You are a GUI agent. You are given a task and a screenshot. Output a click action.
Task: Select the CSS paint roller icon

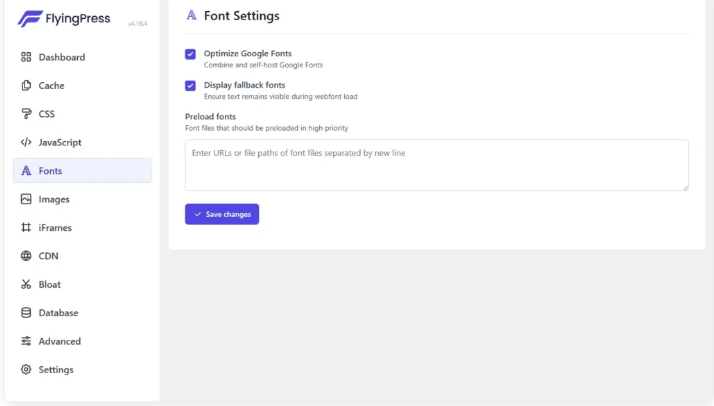pyautogui.click(x=26, y=114)
